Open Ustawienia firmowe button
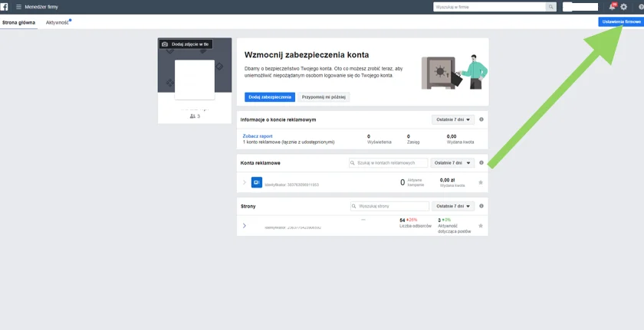The height and width of the screenshot is (330, 644). click(621, 21)
